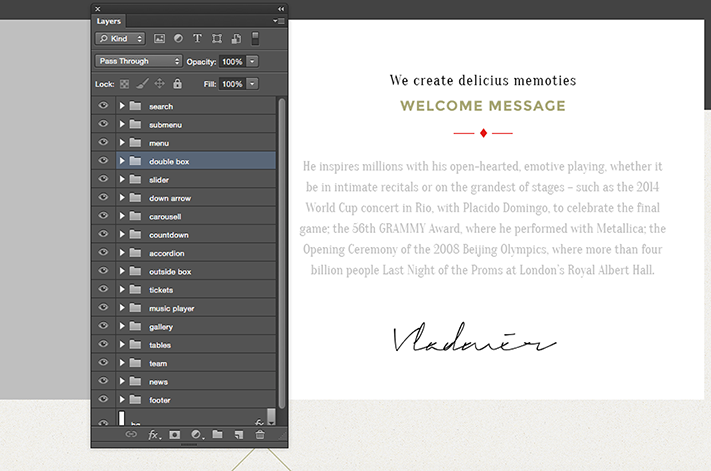
Task: Add a layer style with fx icon
Action: (x=154, y=435)
